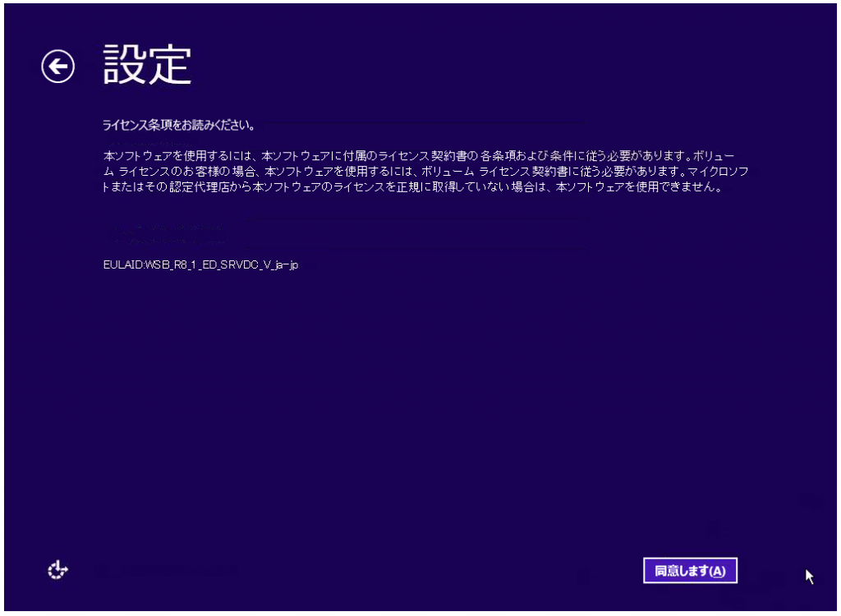This screenshot has width=841, height=616.
Task: Go back using the circled arrow icon
Action: pos(58,67)
